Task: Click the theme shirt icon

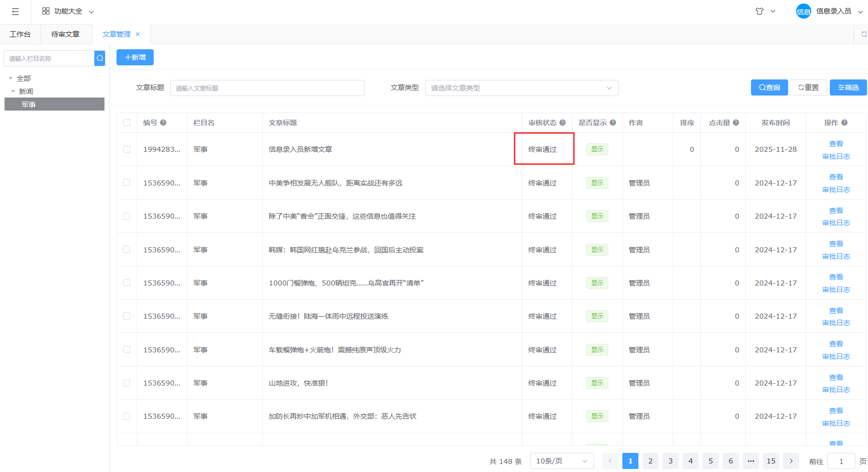Action: pos(759,11)
